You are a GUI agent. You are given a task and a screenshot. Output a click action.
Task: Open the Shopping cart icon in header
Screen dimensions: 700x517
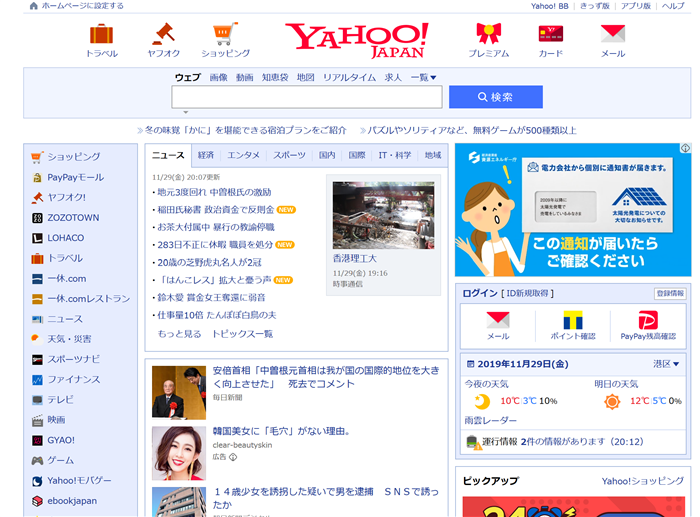point(225,34)
